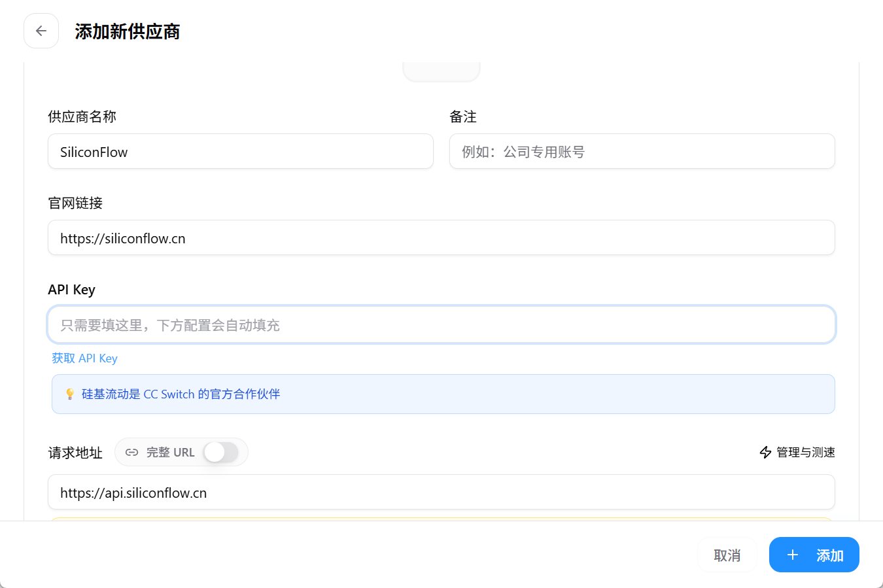Click the lightbulb icon in partner notice
This screenshot has height=588, width=883.
tap(70, 394)
